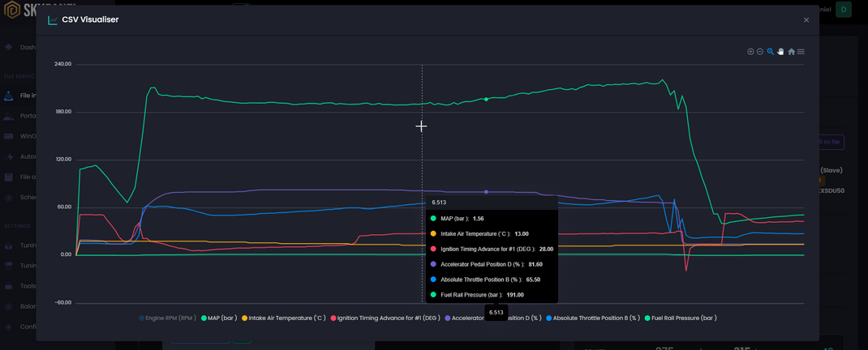
Task: Hide Fuel Rail Pressure series
Action: pyautogui.click(x=683, y=318)
